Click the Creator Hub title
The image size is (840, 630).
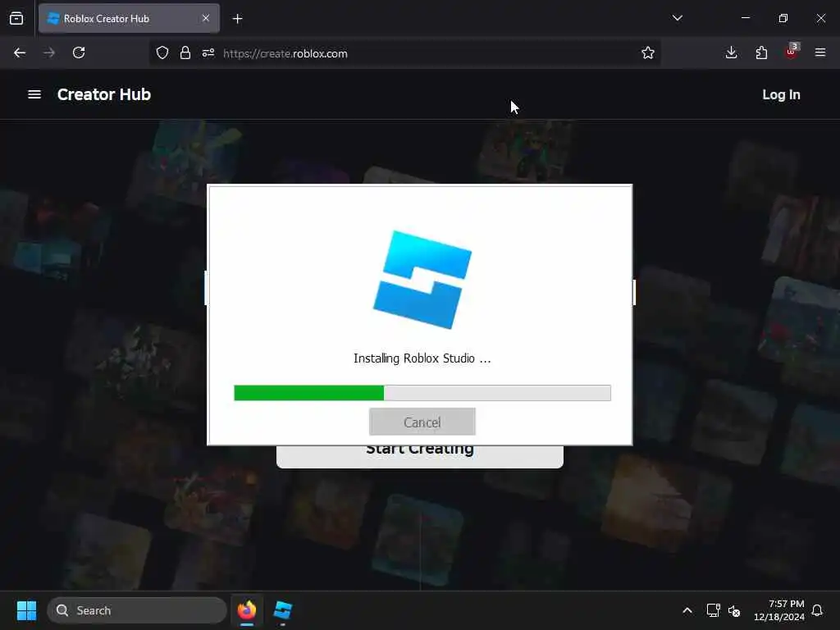[104, 94]
